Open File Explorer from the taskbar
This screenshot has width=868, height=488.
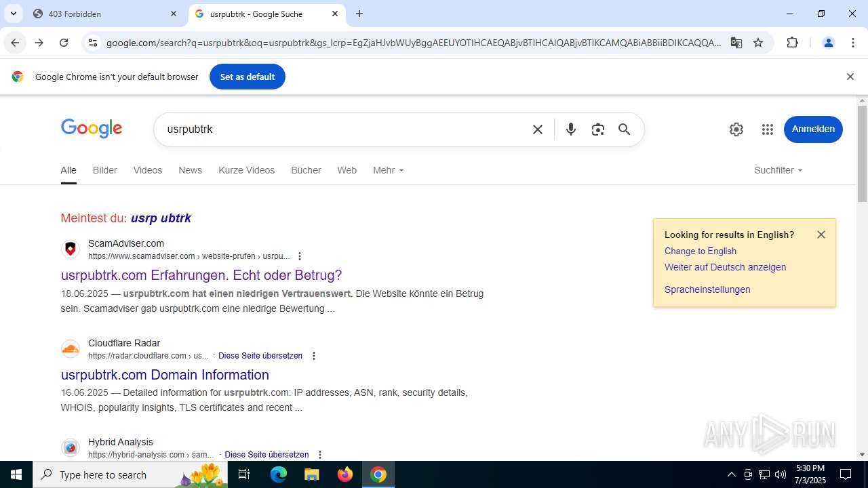pyautogui.click(x=311, y=474)
